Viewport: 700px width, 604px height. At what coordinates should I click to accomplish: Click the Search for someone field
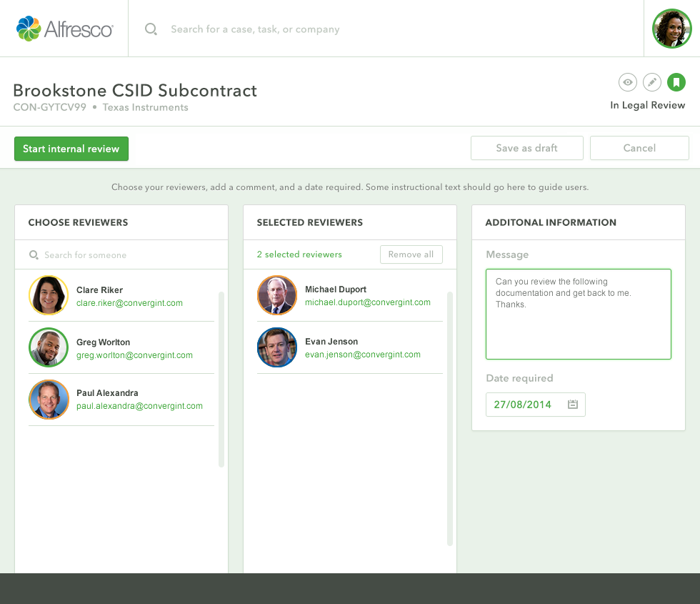[121, 254]
